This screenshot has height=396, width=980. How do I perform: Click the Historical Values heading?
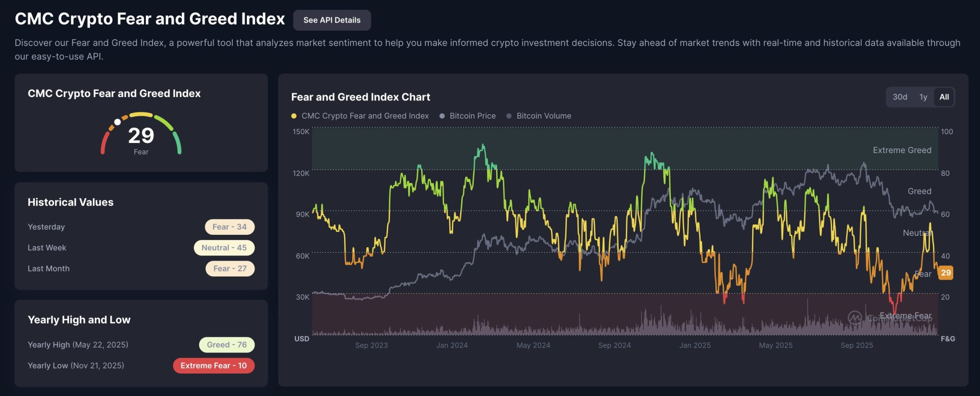tap(70, 202)
